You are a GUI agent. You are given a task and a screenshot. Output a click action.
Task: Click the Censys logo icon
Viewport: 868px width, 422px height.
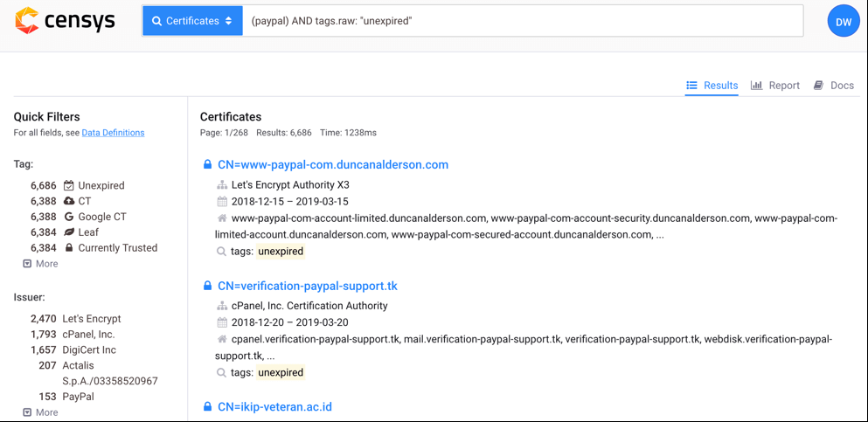(x=27, y=21)
